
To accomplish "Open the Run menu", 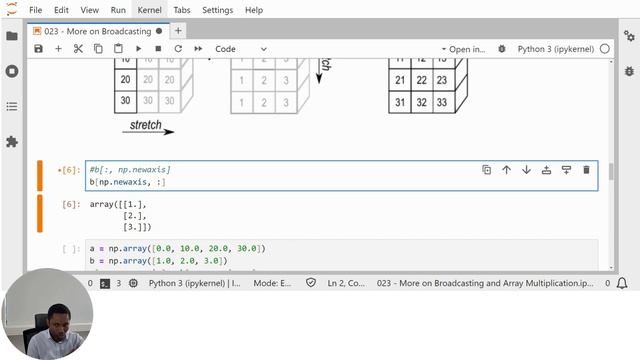I will [118, 10].
